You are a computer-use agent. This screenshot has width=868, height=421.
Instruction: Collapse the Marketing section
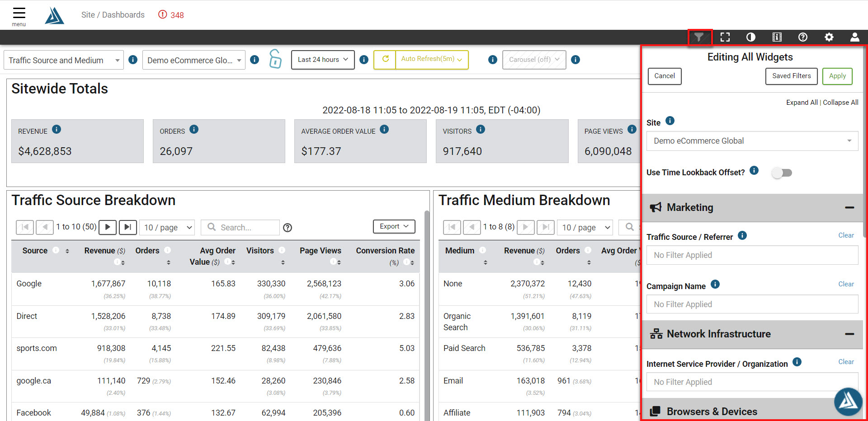pos(849,208)
